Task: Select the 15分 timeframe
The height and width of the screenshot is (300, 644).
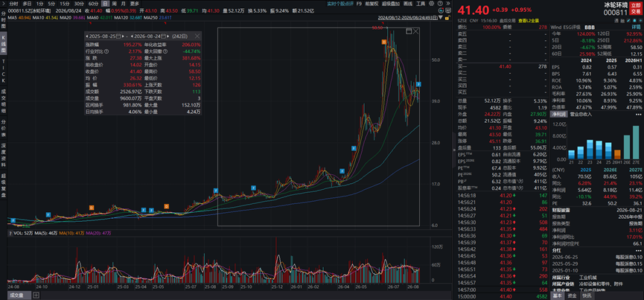Action: coord(65,3)
